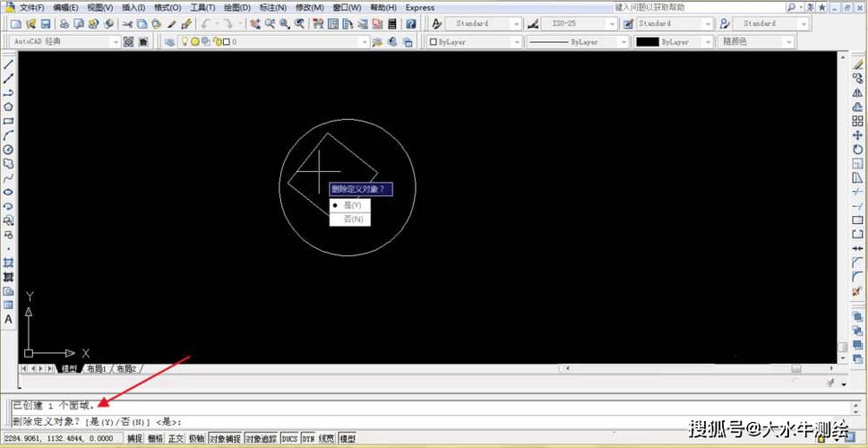The width and height of the screenshot is (868, 448).
Task: Select the Circle drawing tool
Action: (8, 150)
